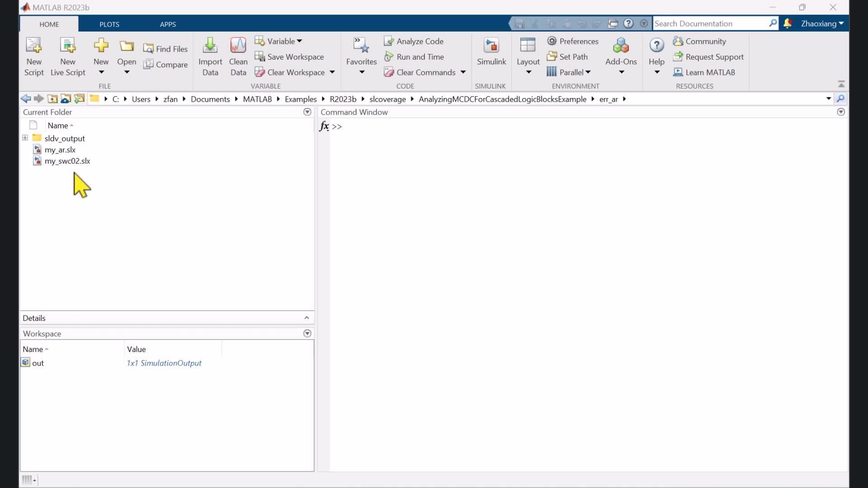Open the Clear Workspace dropdown arrow
The height and width of the screenshot is (488, 868).
(x=332, y=72)
